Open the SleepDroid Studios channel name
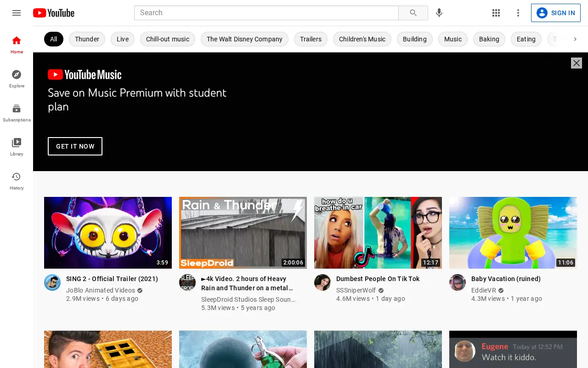This screenshot has height=368, width=588. (x=248, y=299)
